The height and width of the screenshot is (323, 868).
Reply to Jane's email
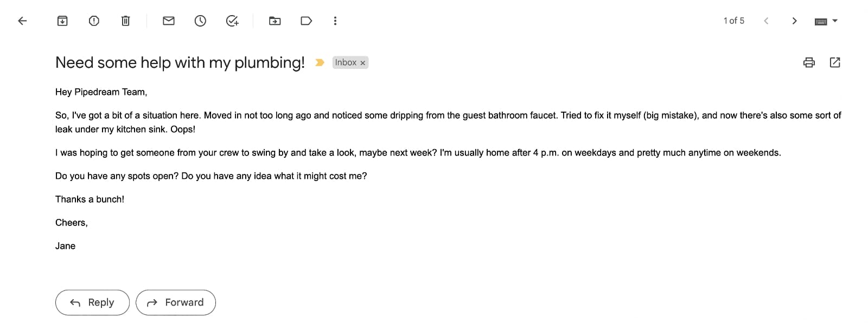pos(92,302)
